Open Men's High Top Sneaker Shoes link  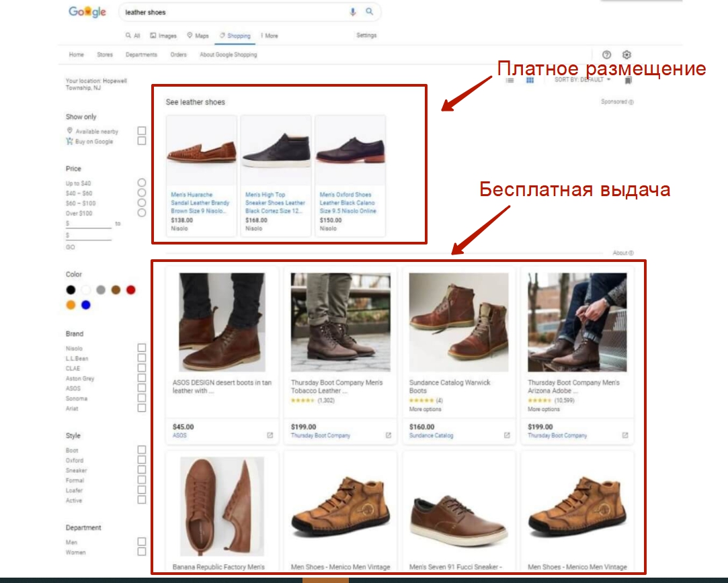(275, 203)
